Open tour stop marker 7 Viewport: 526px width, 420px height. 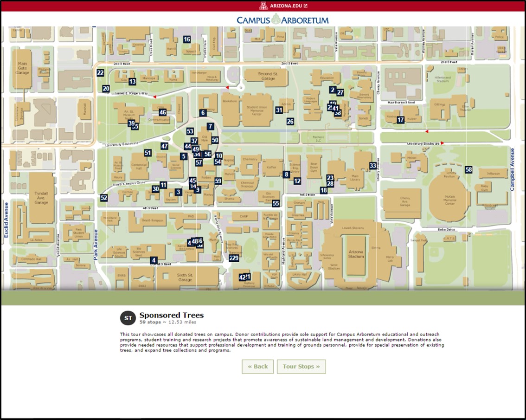click(x=210, y=127)
